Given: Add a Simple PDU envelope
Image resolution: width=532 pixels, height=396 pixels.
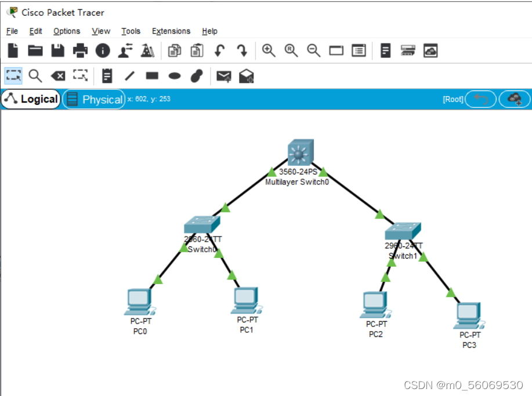Looking at the screenshot, I should pos(224,77).
